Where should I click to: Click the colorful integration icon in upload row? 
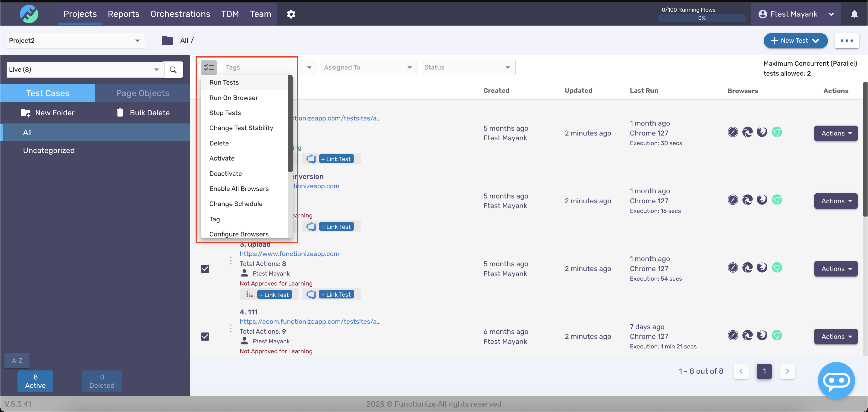tap(249, 295)
